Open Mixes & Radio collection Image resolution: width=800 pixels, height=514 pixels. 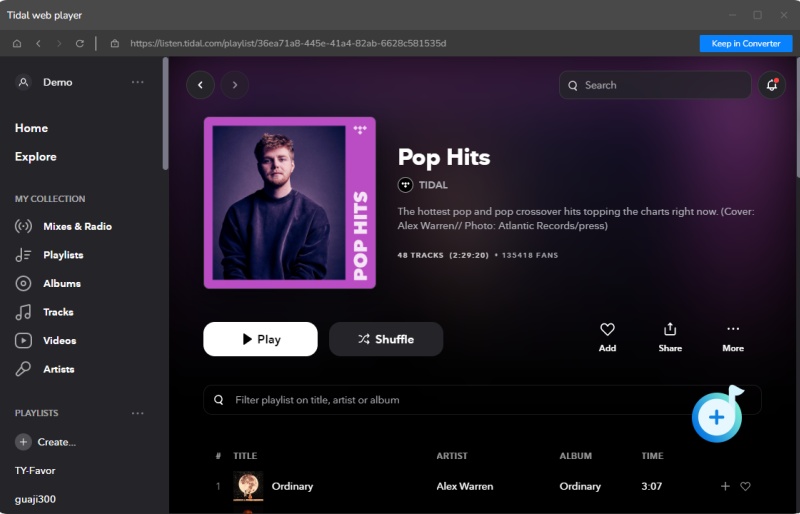[63, 226]
